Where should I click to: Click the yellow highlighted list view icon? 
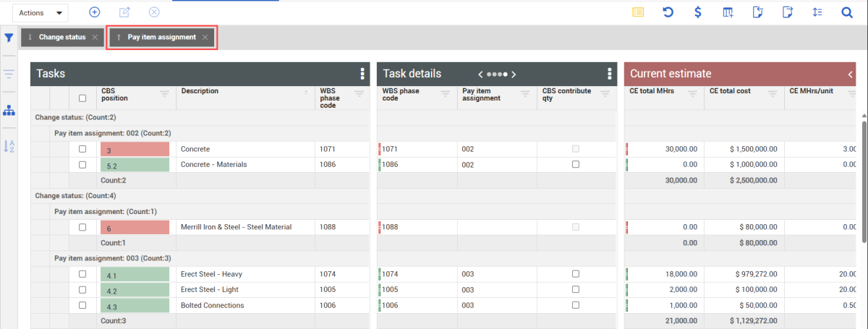[x=638, y=12]
